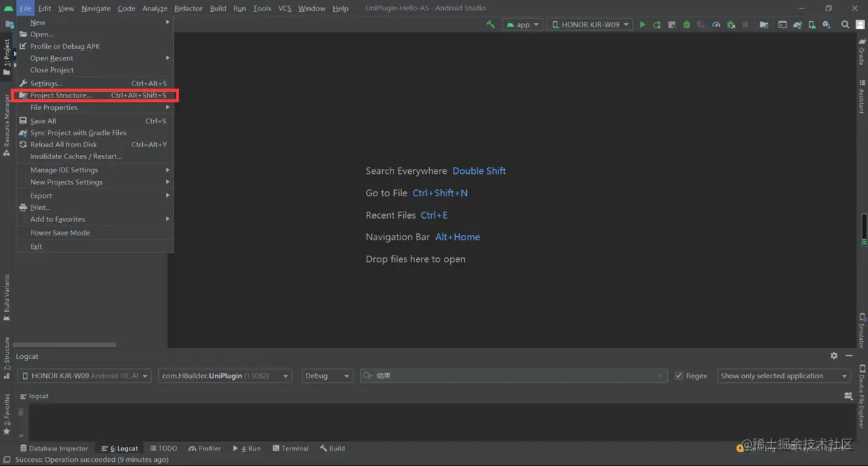Screen dimensions: 868x466
Task: Select Profile or Debug APK entry
Action: point(94,46)
